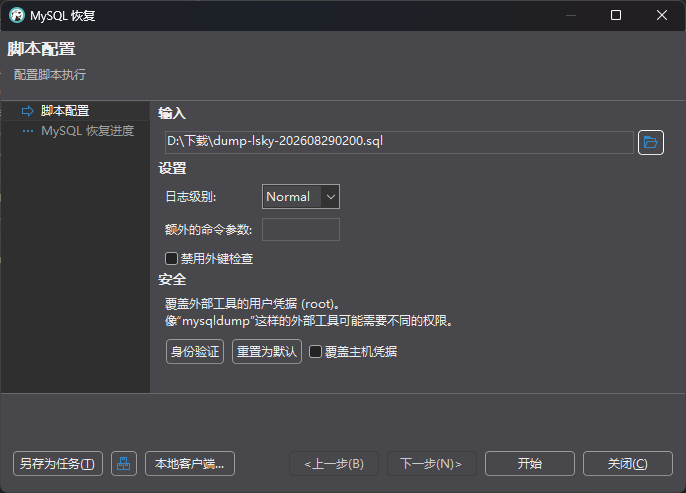This screenshot has height=493, width=686.
Task: Click the 另存为任务(T) button
Action: (x=58, y=464)
